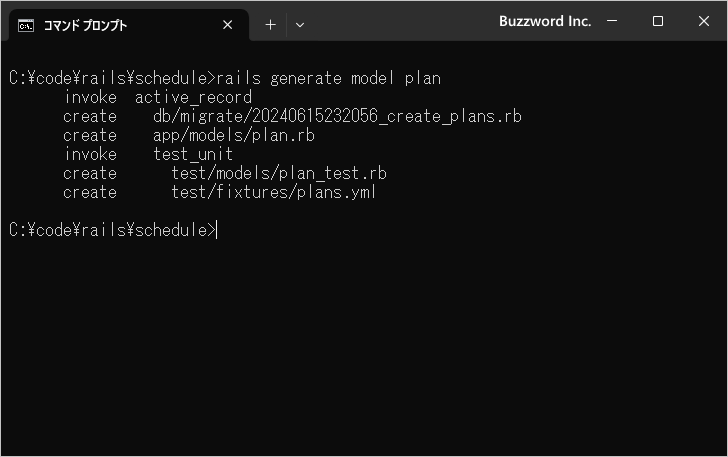Expand the new tab profile dropdown
The height and width of the screenshot is (457, 728).
tap(300, 25)
